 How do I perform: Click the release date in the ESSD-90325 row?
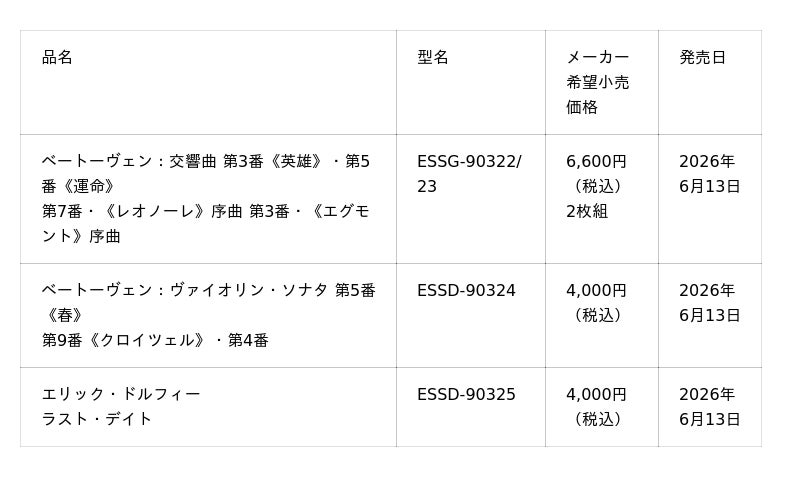click(709, 407)
